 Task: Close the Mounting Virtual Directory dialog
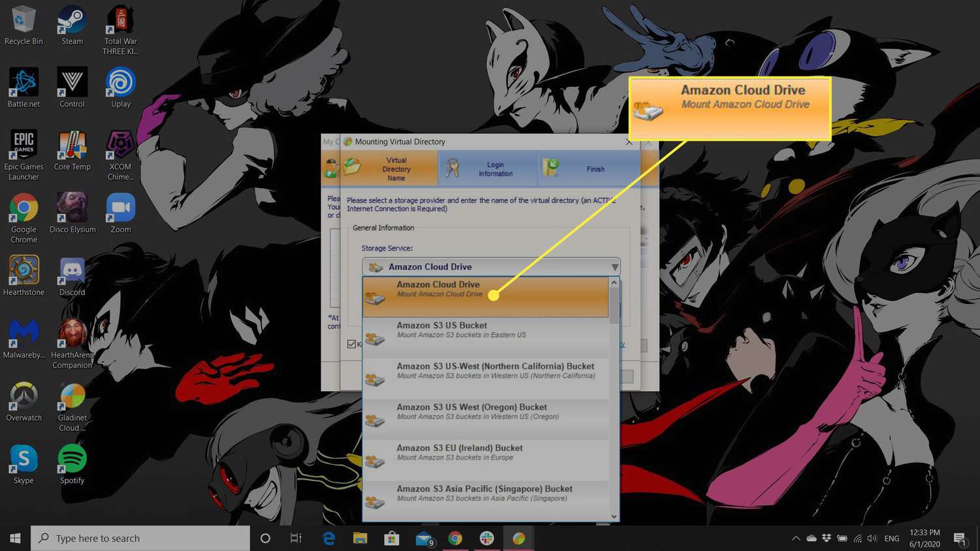tap(629, 142)
